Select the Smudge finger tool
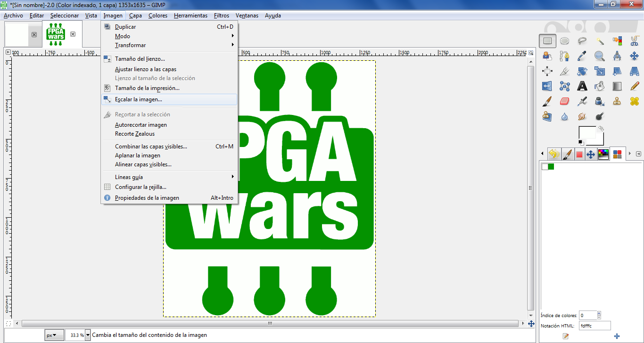The width and height of the screenshot is (644, 343). [x=582, y=116]
